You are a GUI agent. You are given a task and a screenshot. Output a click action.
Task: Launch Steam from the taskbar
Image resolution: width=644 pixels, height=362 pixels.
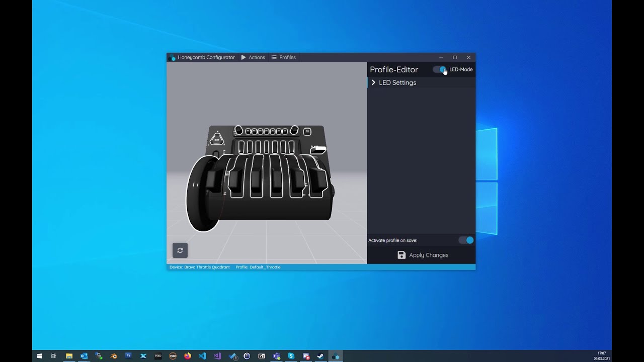tap(320, 356)
